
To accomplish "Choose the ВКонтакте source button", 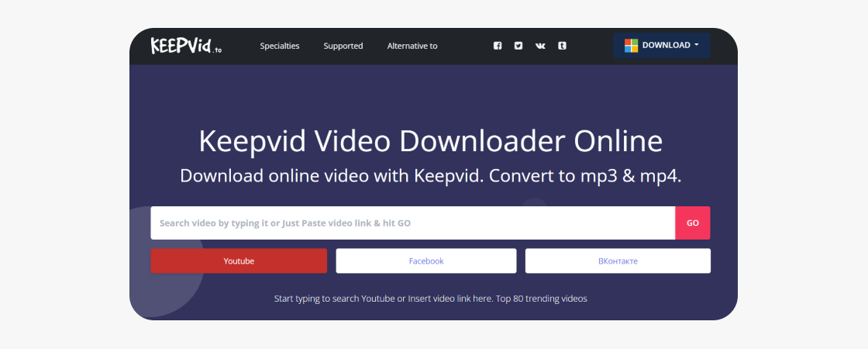I will coord(618,261).
